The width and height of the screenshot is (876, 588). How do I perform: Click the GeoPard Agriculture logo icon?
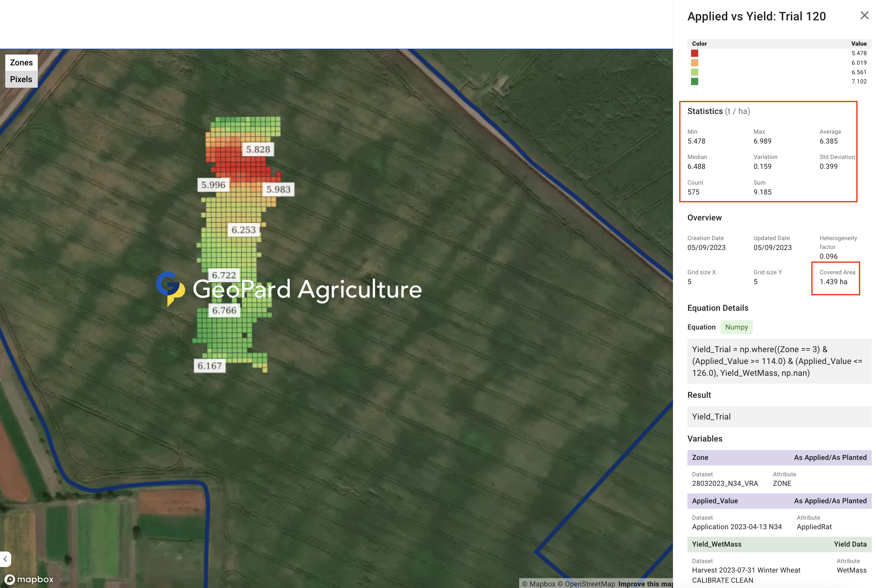coord(171,288)
